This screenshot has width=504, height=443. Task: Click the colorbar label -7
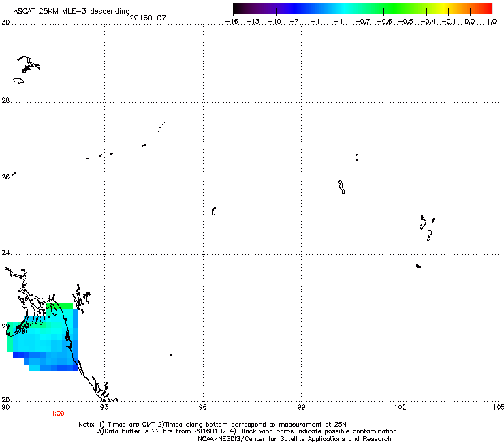[x=294, y=22]
